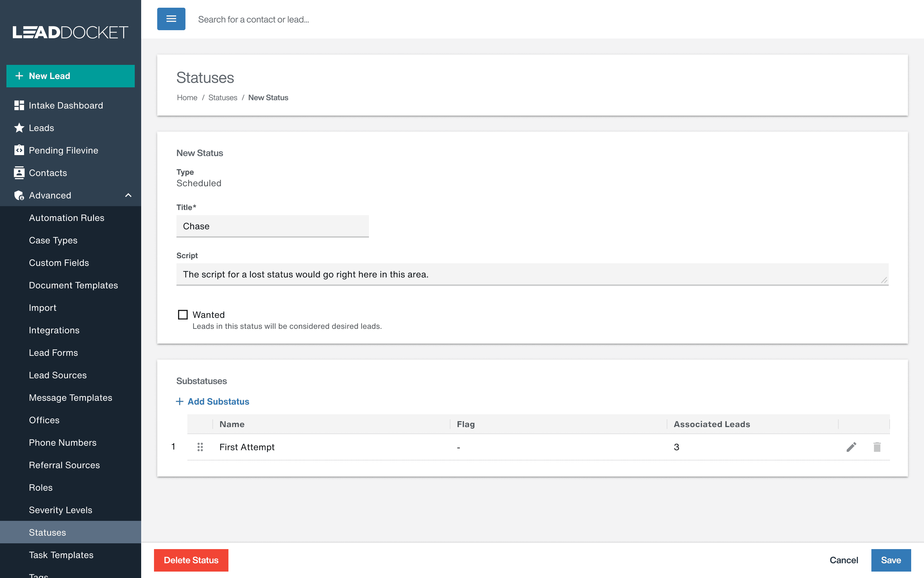Image resolution: width=924 pixels, height=578 pixels.
Task: Click the Delete Status button
Action: pos(191,560)
